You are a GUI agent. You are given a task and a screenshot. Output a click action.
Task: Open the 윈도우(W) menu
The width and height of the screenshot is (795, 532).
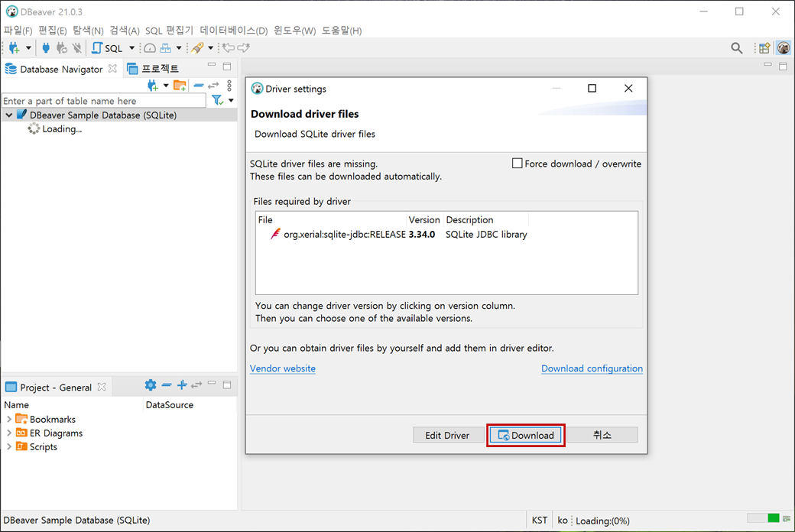tap(294, 31)
